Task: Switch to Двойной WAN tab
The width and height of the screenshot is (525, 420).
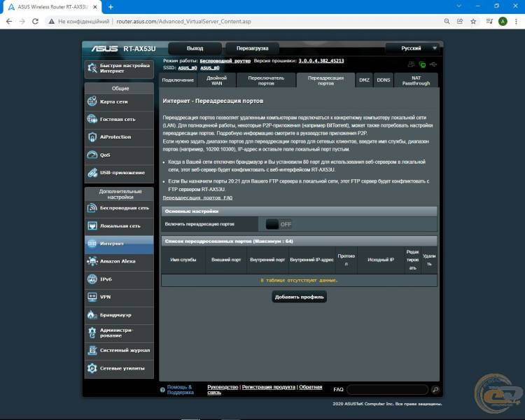Action: point(216,80)
